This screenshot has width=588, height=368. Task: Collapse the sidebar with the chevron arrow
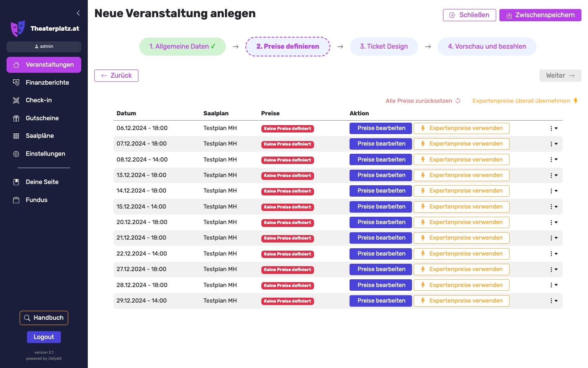78,13
